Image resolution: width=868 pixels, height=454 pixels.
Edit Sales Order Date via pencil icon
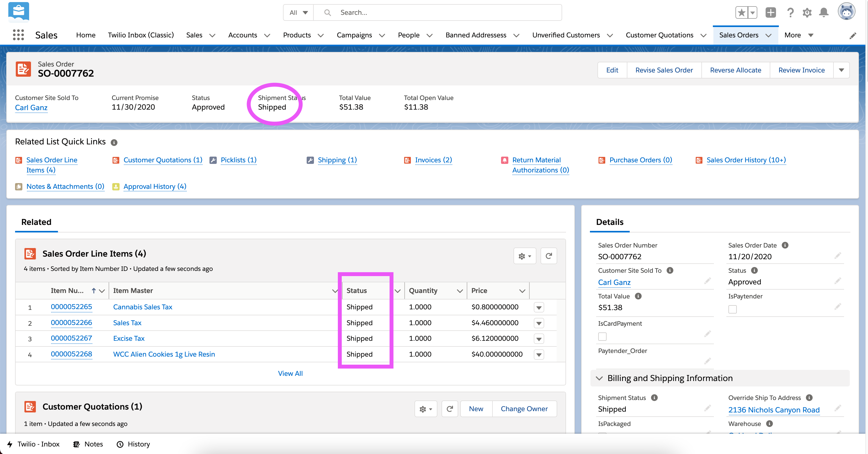pyautogui.click(x=838, y=256)
